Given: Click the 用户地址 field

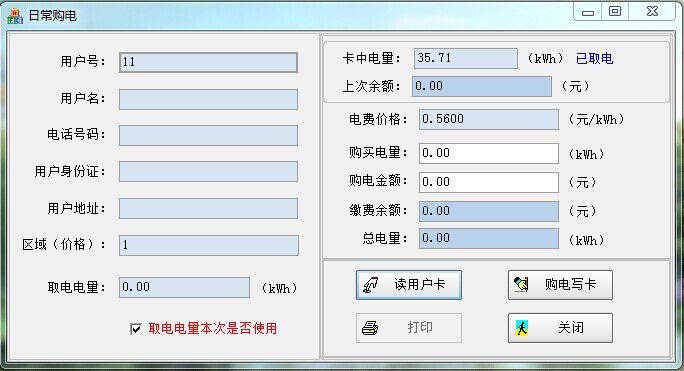Looking at the screenshot, I should (209, 209).
